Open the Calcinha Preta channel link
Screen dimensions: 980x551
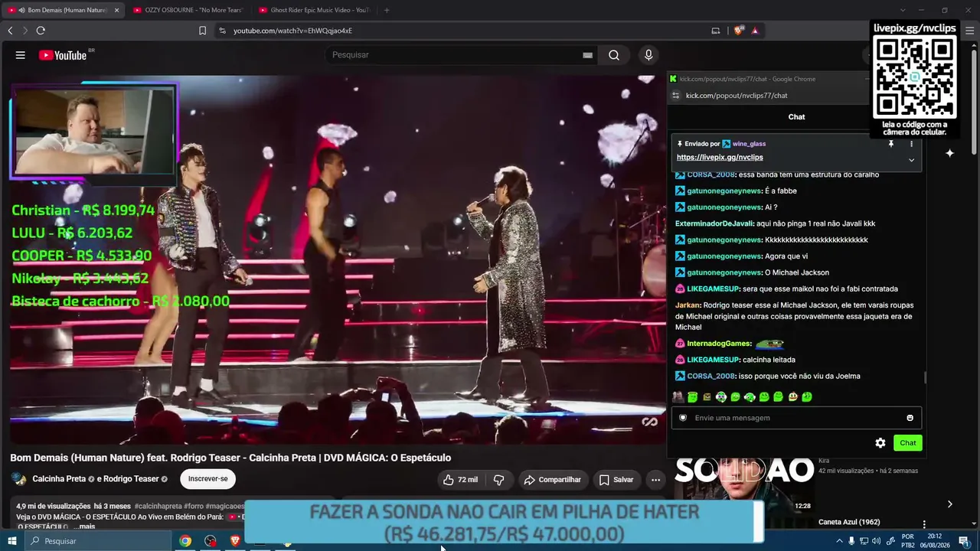click(59, 479)
